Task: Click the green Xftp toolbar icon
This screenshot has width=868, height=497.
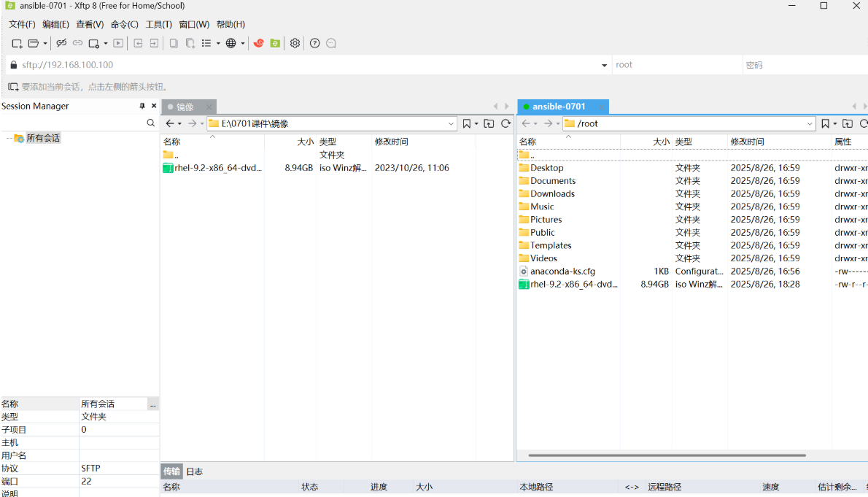Action: pos(275,43)
